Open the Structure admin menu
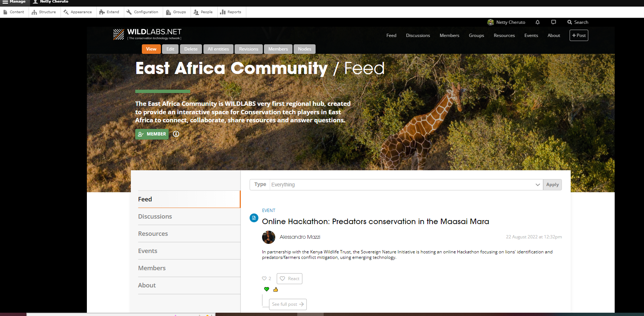 click(x=44, y=12)
